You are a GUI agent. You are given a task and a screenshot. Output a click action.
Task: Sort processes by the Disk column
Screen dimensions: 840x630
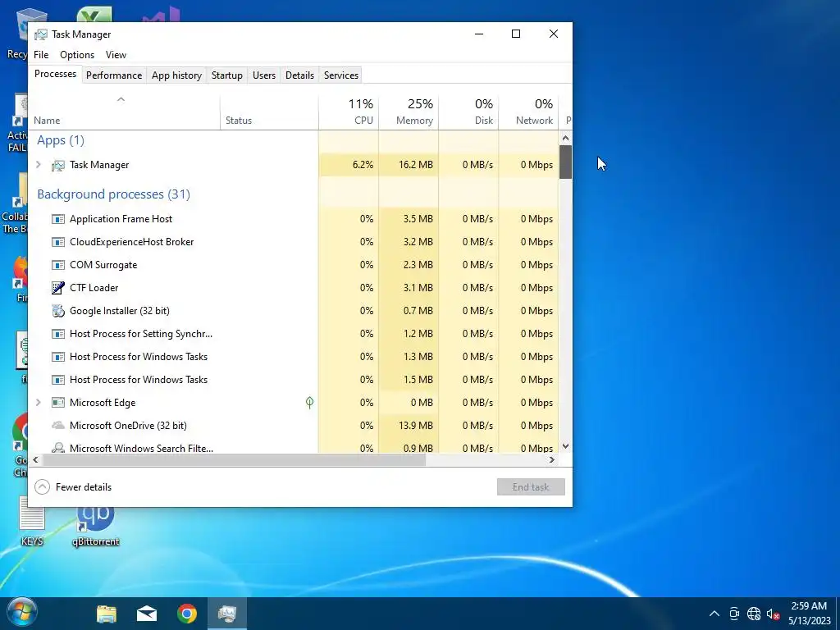[468, 112]
